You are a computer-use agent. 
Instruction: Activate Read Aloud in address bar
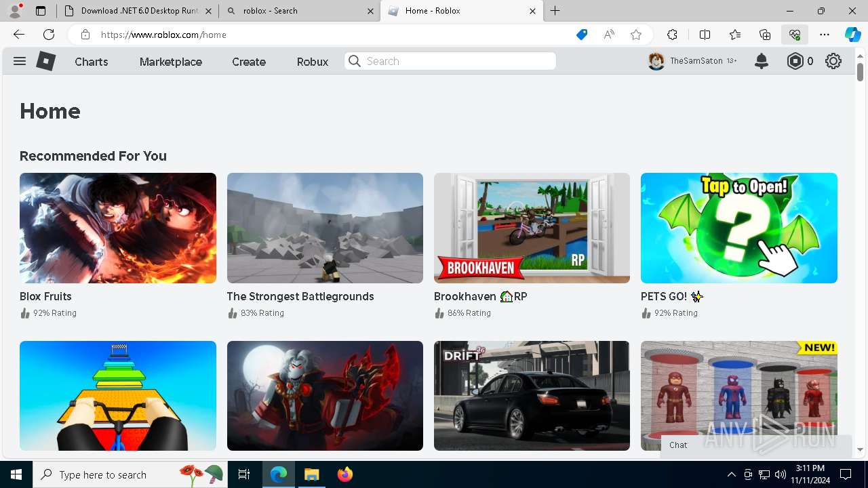(x=609, y=35)
